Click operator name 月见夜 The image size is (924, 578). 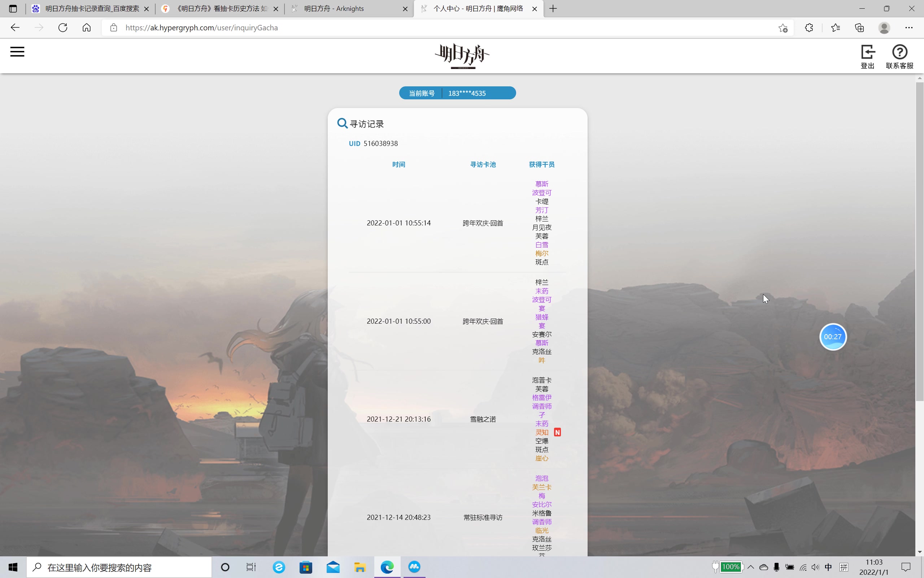(x=541, y=228)
